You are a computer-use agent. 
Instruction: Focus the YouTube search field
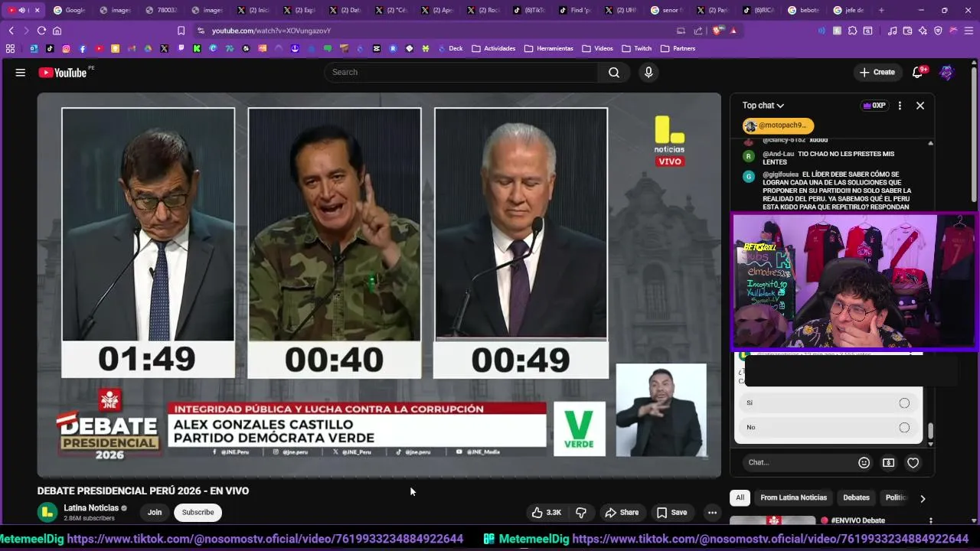pyautogui.click(x=462, y=72)
